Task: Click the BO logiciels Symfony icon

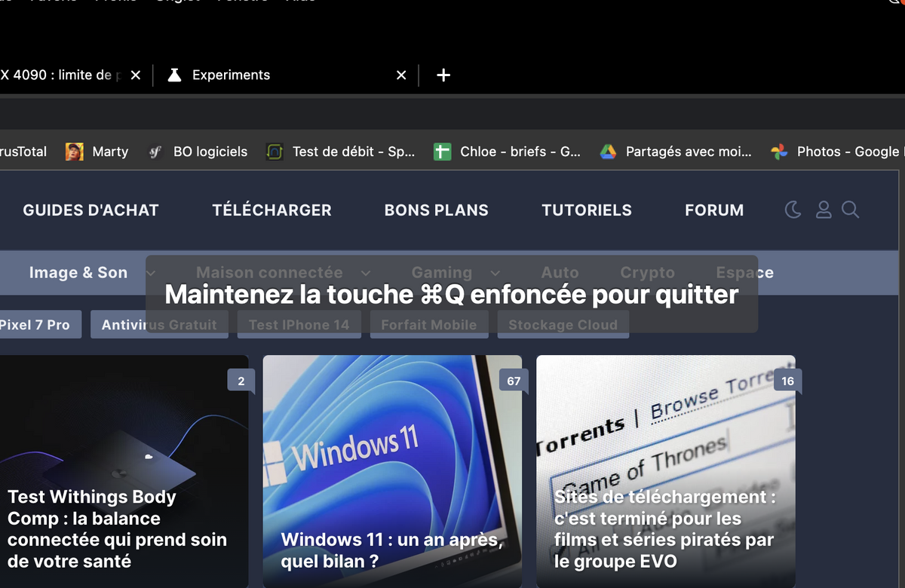Action: click(155, 152)
